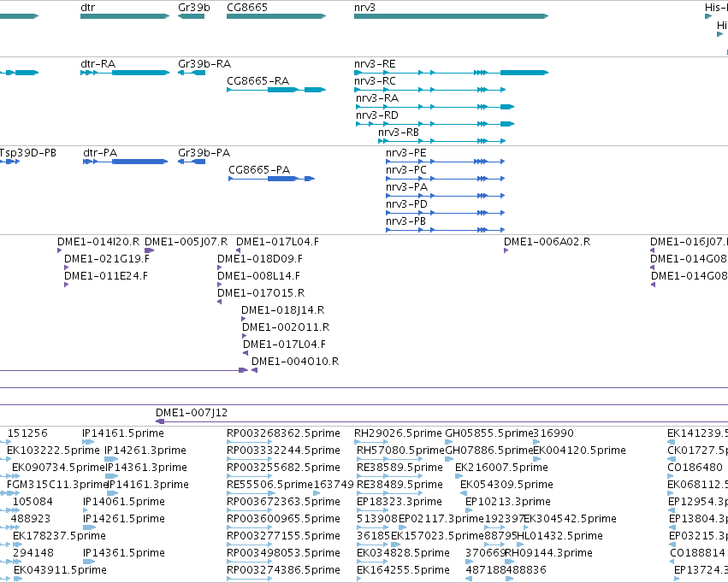
Task: Open the dtr-RA transcript label
Action: [98, 64]
